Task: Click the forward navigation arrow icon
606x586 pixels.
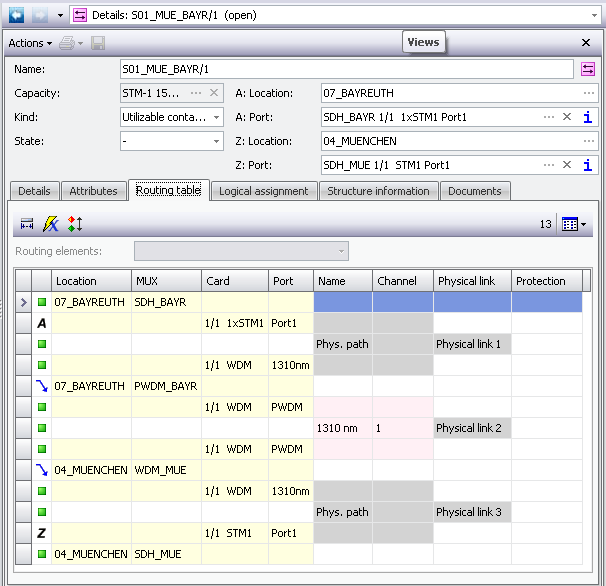Action: click(x=40, y=15)
